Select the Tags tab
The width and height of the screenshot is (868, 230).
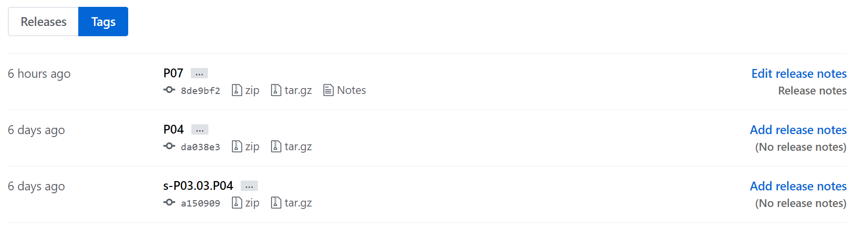click(x=103, y=22)
